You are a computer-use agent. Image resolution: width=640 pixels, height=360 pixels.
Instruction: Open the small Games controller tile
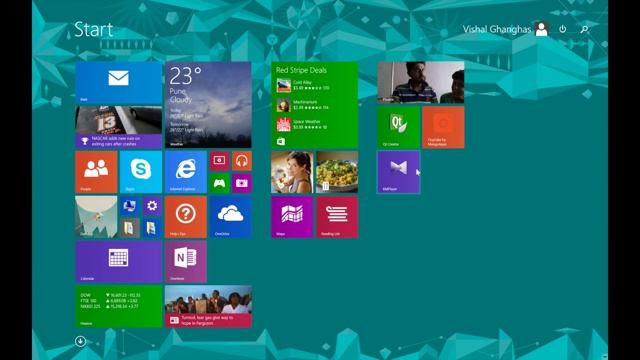(219, 183)
